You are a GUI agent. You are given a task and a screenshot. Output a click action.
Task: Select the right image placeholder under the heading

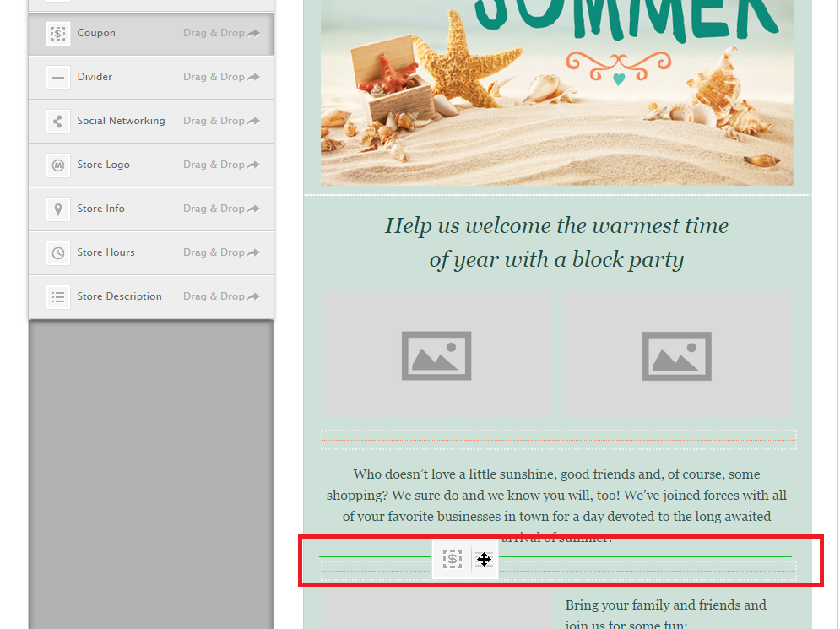click(677, 353)
